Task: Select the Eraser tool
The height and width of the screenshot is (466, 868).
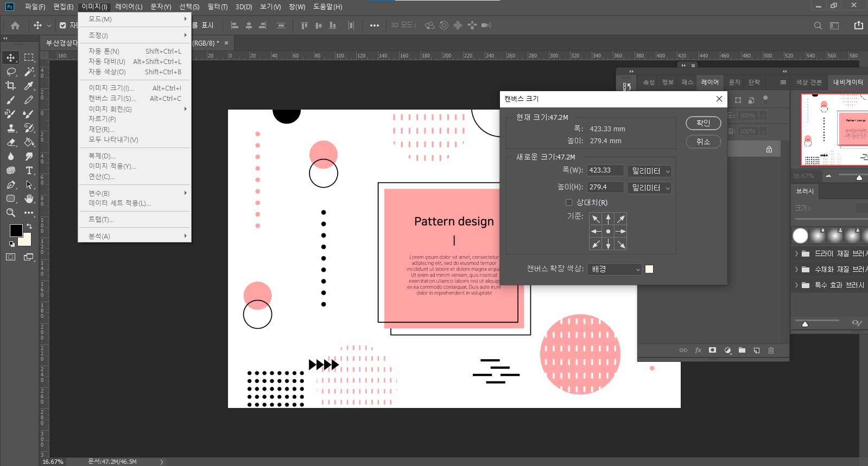Action: (11, 142)
